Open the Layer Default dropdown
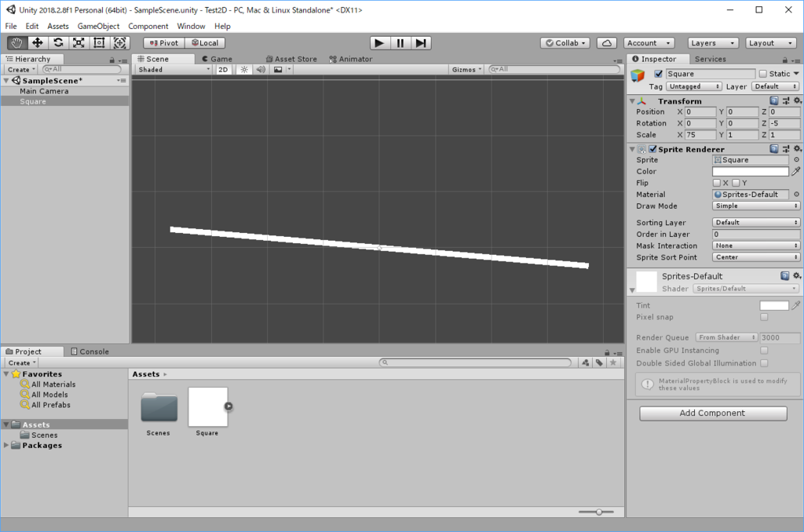 point(775,86)
